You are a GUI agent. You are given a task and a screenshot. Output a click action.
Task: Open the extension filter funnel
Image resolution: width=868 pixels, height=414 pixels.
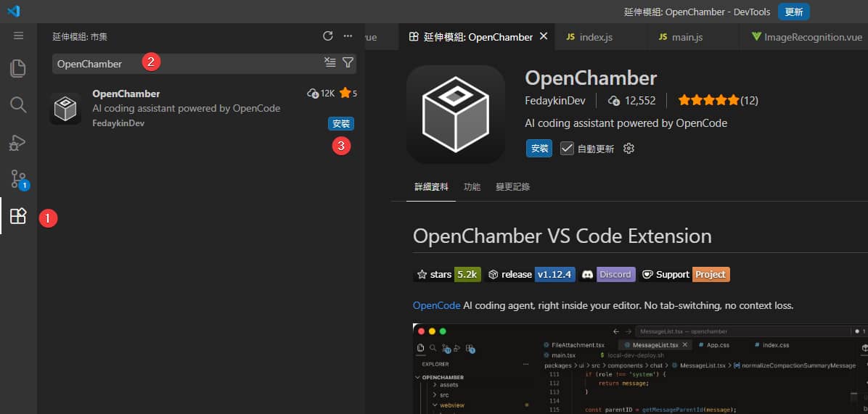pyautogui.click(x=348, y=62)
